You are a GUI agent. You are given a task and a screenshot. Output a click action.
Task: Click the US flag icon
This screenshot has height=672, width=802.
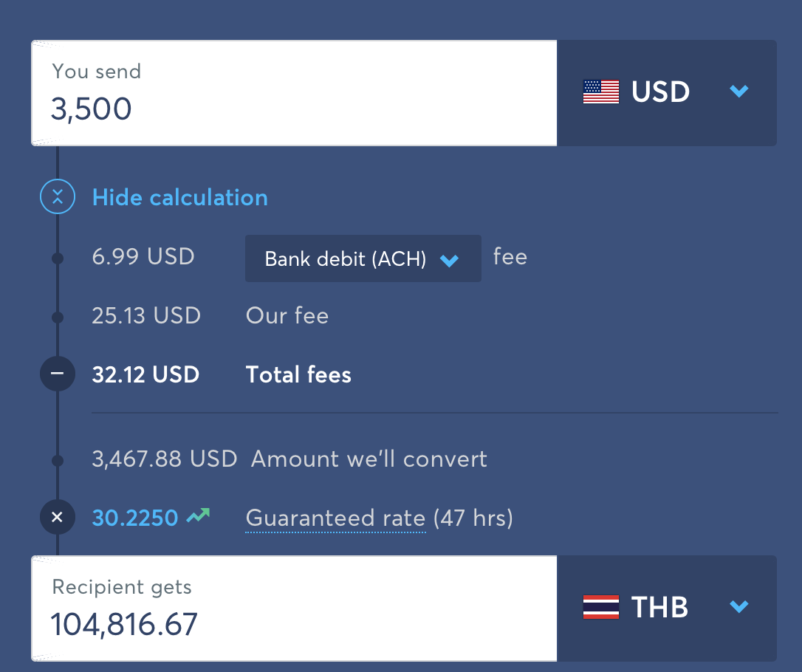pos(601,92)
